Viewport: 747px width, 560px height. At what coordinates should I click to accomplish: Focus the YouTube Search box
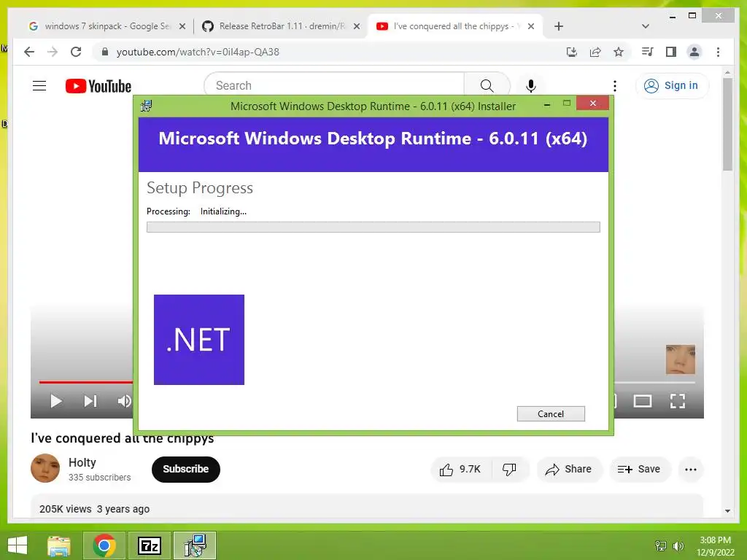pos(334,86)
